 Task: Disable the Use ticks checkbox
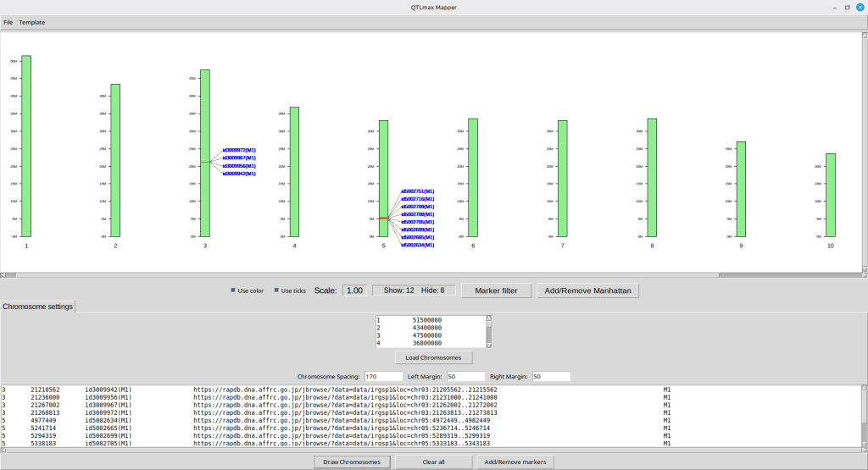[277, 290]
